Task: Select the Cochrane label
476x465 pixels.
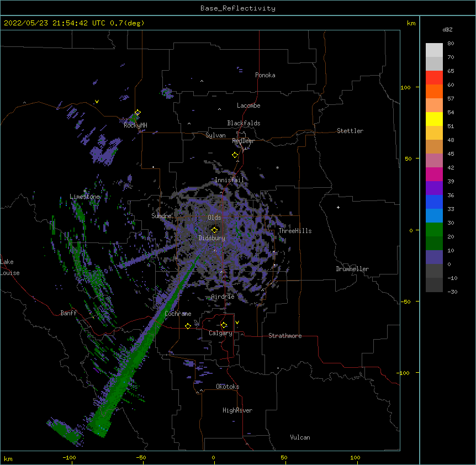Action: click(x=178, y=314)
